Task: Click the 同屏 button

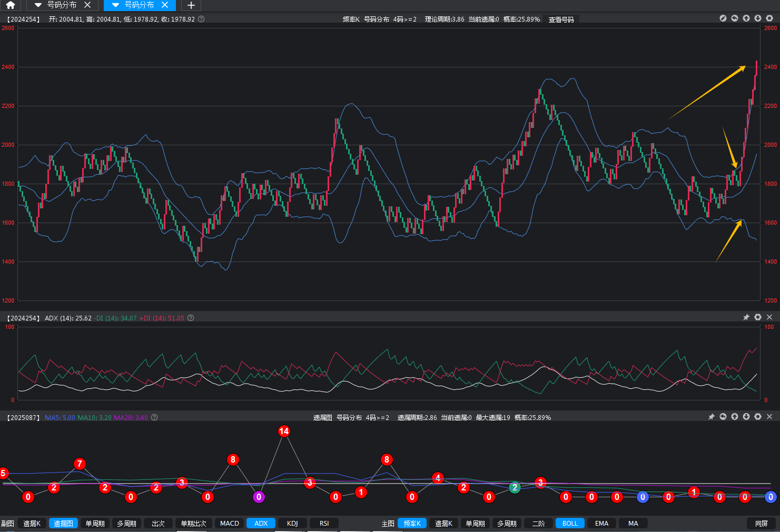Action: click(x=762, y=524)
